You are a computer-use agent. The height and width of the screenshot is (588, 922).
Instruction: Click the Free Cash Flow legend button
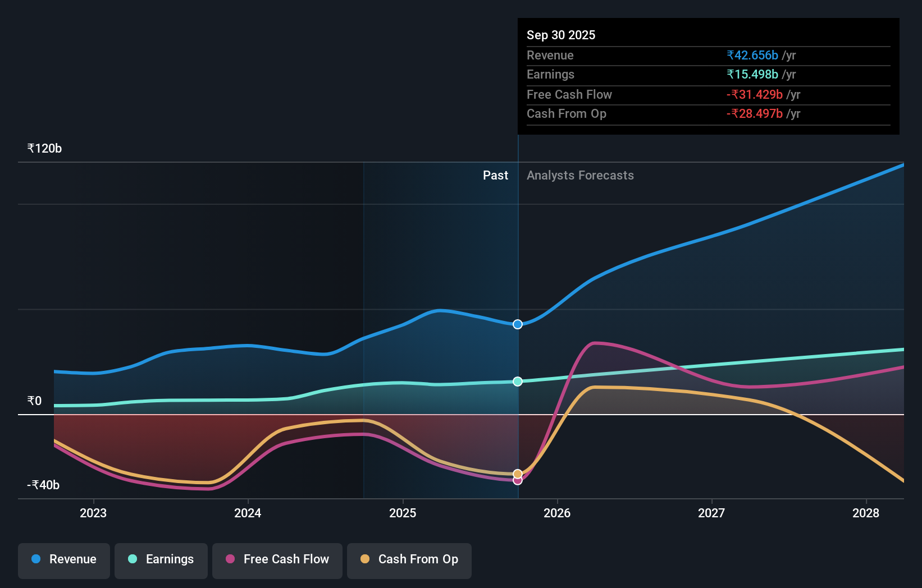(277, 559)
